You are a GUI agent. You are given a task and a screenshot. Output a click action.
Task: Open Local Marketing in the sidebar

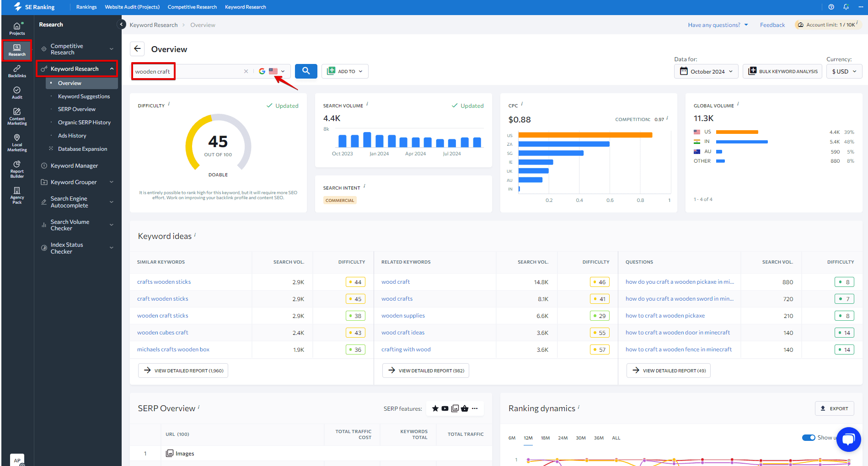point(17,143)
